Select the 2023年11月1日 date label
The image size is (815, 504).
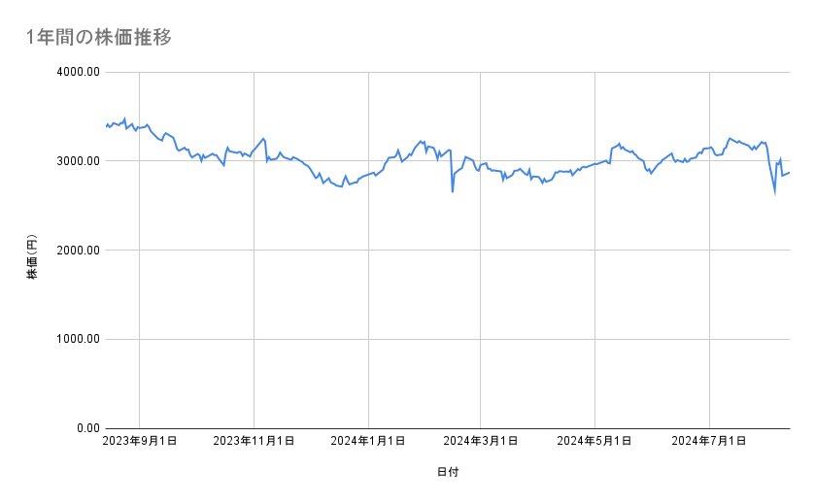pos(254,442)
